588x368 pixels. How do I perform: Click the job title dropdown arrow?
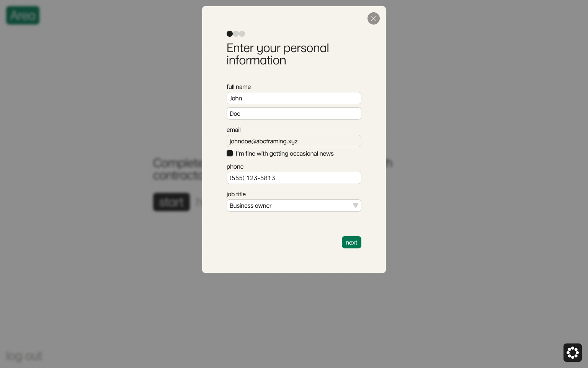(355, 205)
